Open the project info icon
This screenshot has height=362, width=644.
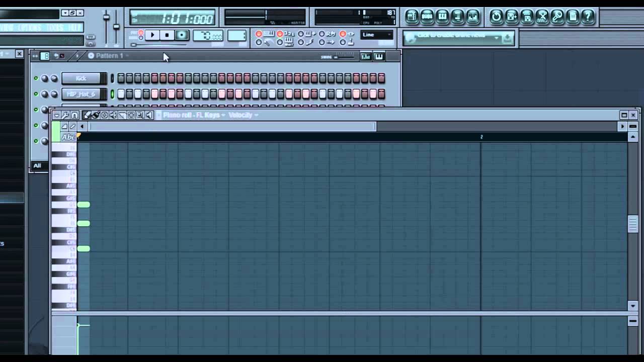[573, 17]
